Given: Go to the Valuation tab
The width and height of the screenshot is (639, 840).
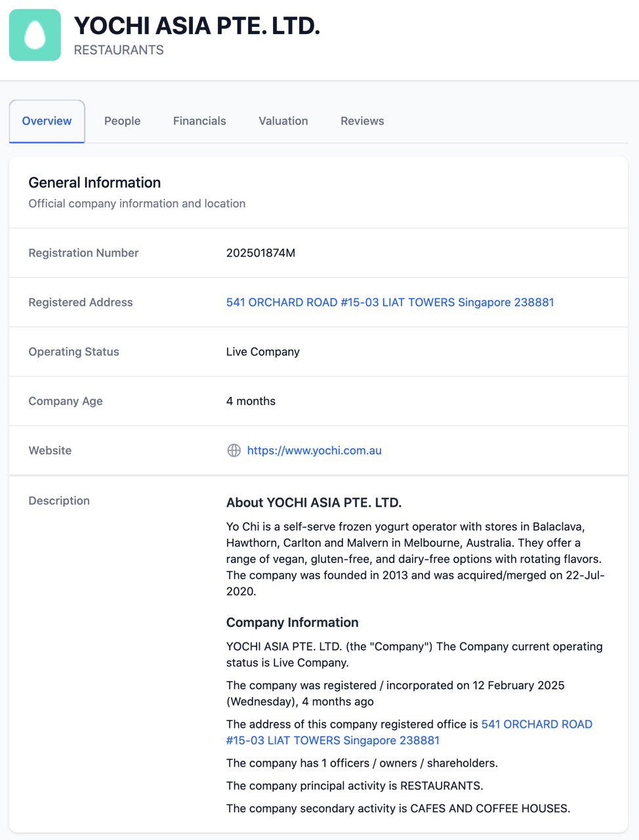Looking at the screenshot, I should tap(283, 121).
